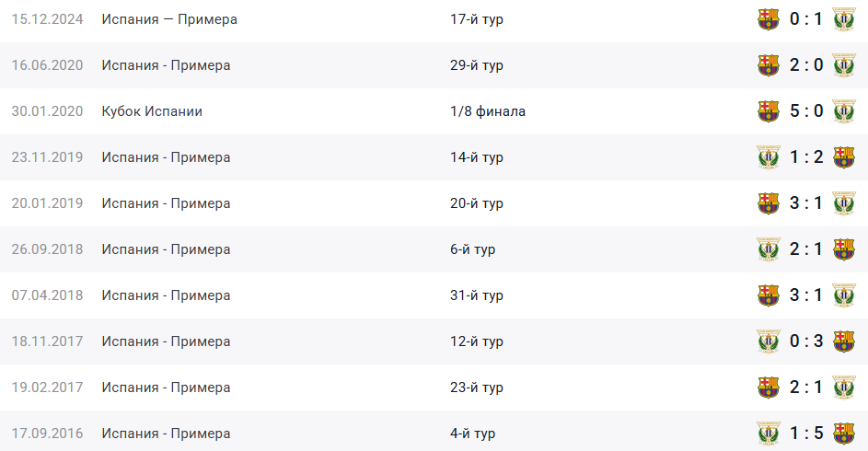Click Leganes crest in 17.09.2016 match row
The image size is (868, 451).
769,434
